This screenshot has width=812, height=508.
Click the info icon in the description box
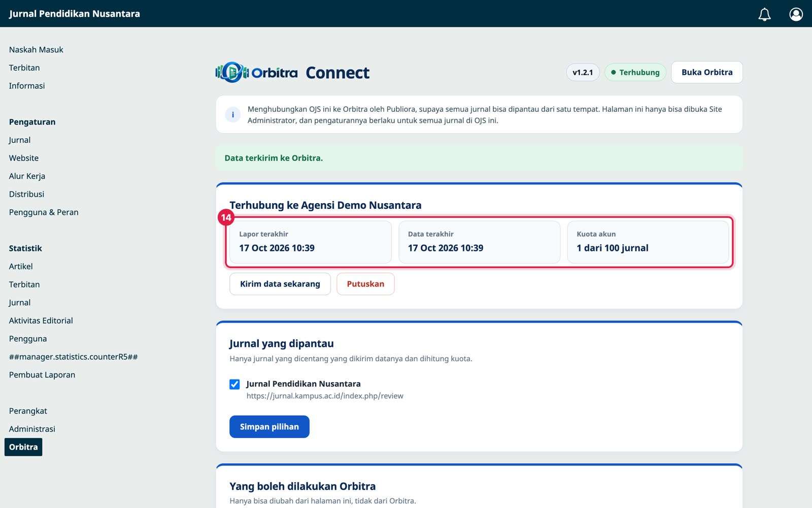pyautogui.click(x=233, y=115)
